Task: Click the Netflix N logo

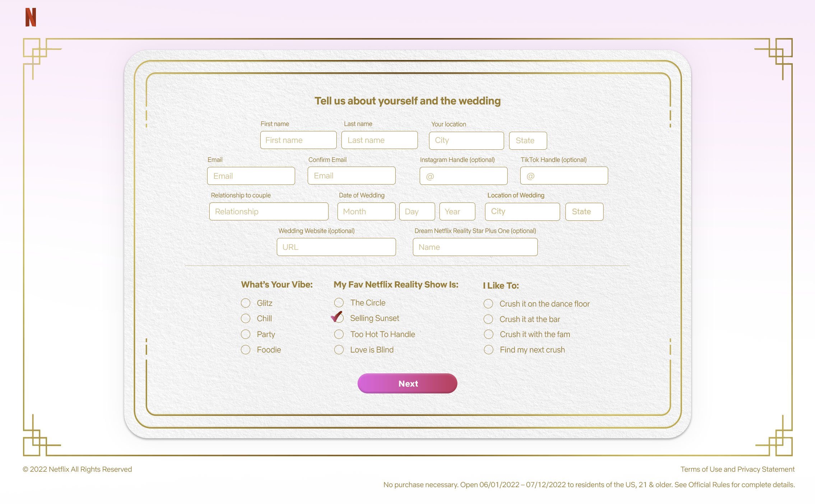Action: pos(31,17)
